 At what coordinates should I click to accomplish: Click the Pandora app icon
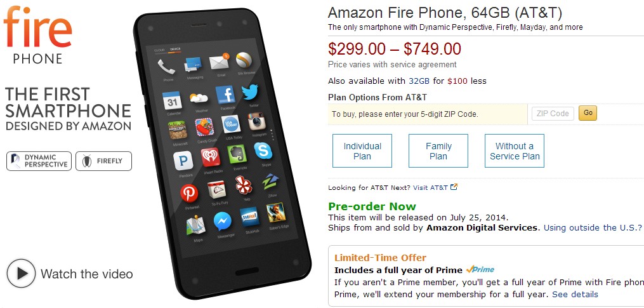[x=183, y=161]
